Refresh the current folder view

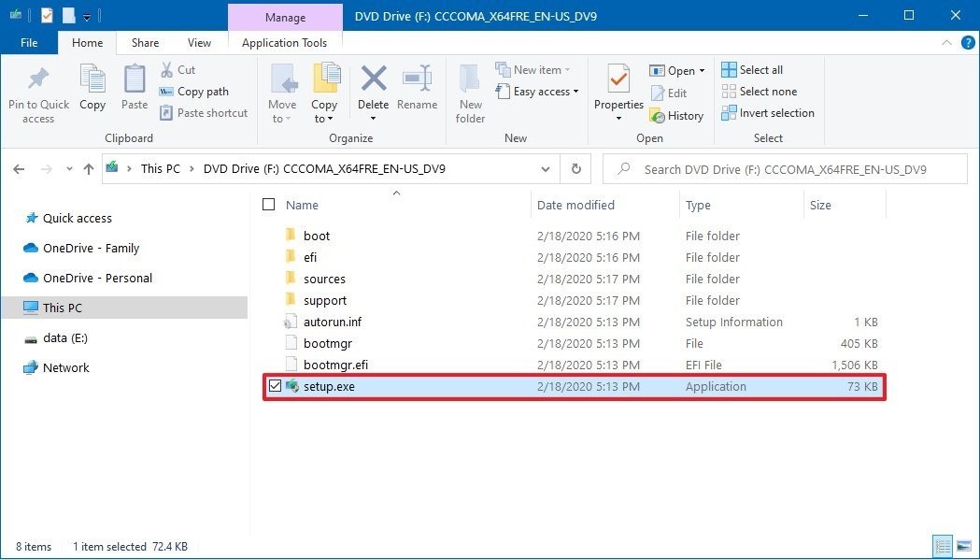pos(576,169)
